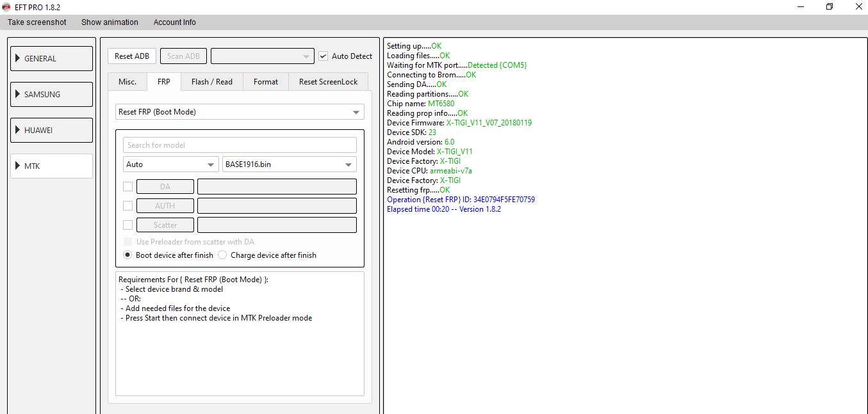Switch to the Format tab
This screenshot has height=414, width=868.
click(x=266, y=82)
